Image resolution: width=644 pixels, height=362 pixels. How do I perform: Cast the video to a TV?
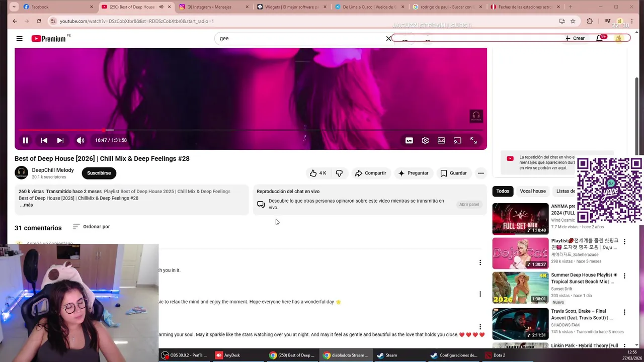click(x=457, y=140)
